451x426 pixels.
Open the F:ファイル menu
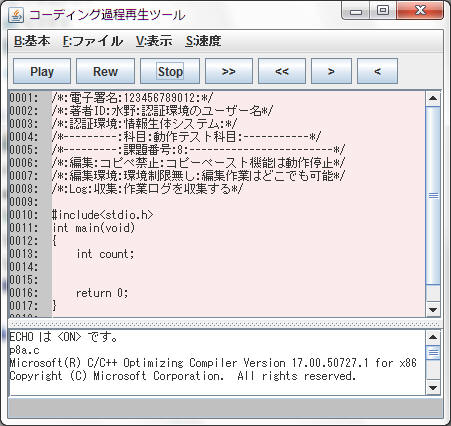[93, 41]
